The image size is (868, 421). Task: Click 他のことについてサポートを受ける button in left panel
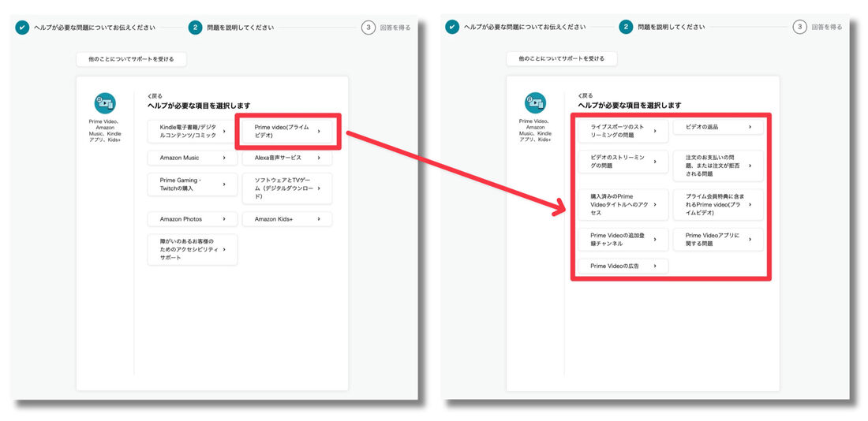(131, 59)
